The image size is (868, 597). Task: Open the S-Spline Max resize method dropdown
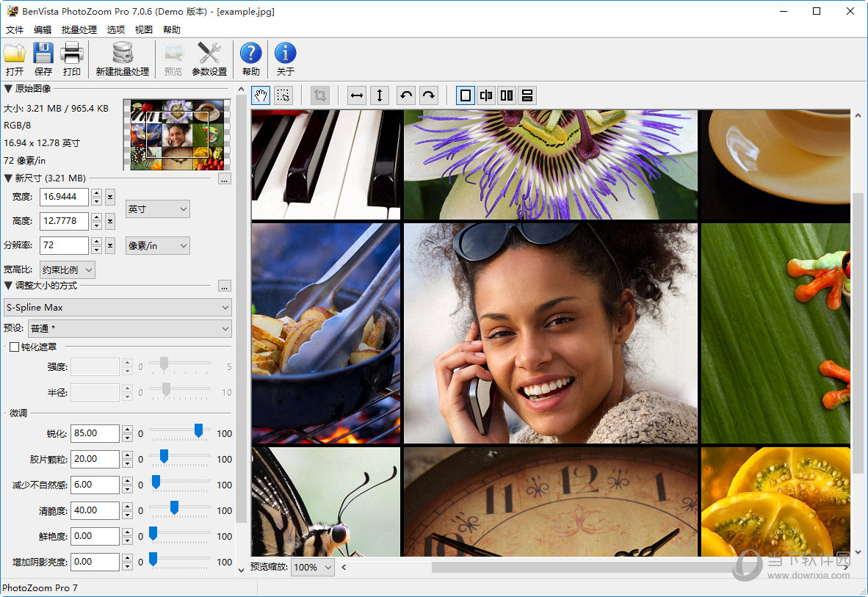tap(117, 307)
